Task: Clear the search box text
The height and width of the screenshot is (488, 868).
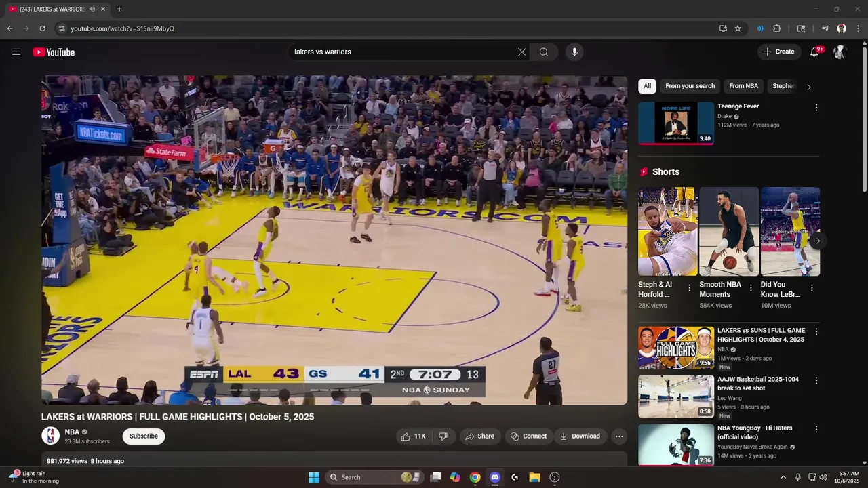Action: point(522,52)
